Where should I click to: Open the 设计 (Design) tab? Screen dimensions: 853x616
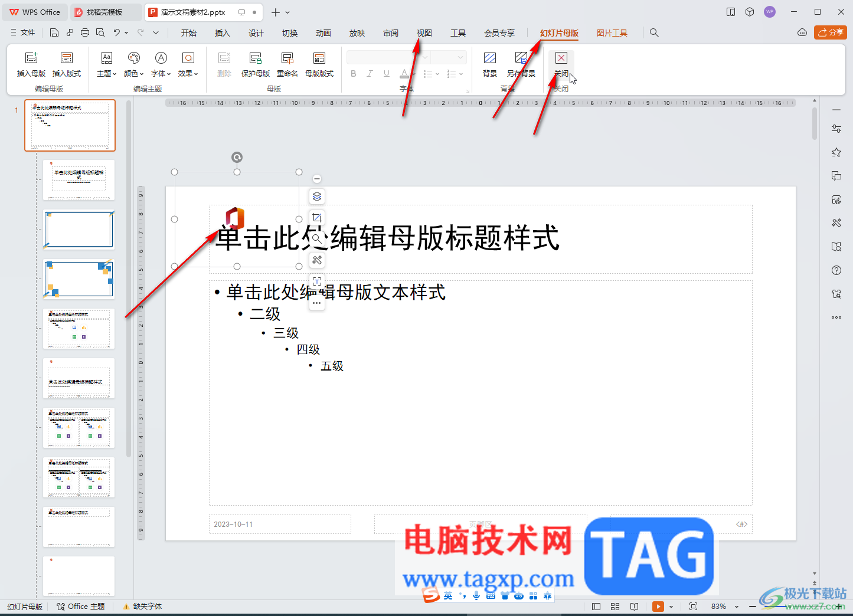pos(256,33)
